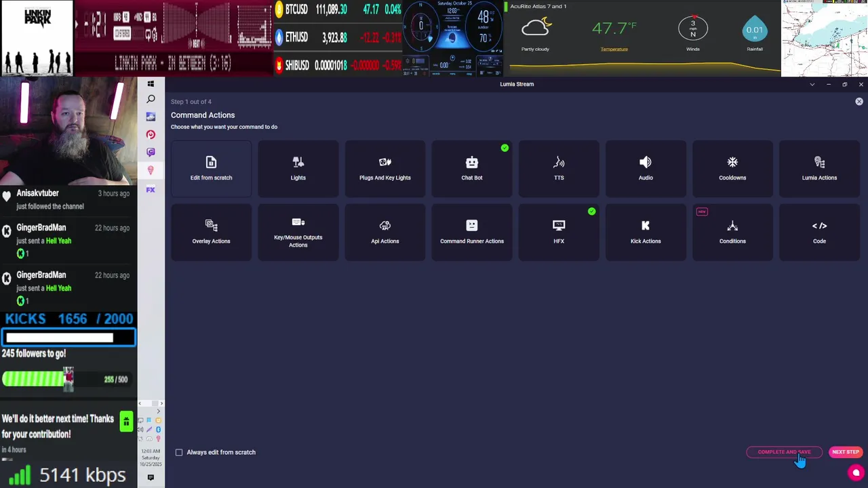Click '245 followers to go!' text
This screenshot has width=868, height=488.
click(x=34, y=354)
